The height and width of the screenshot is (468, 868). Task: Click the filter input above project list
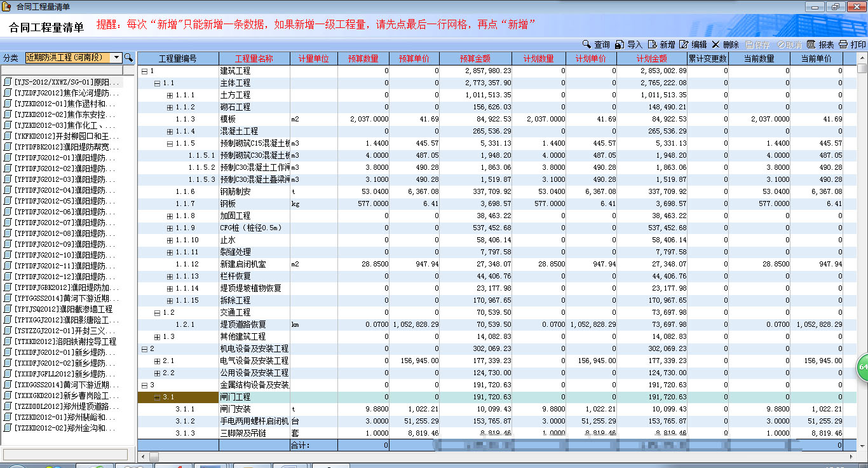click(x=62, y=71)
